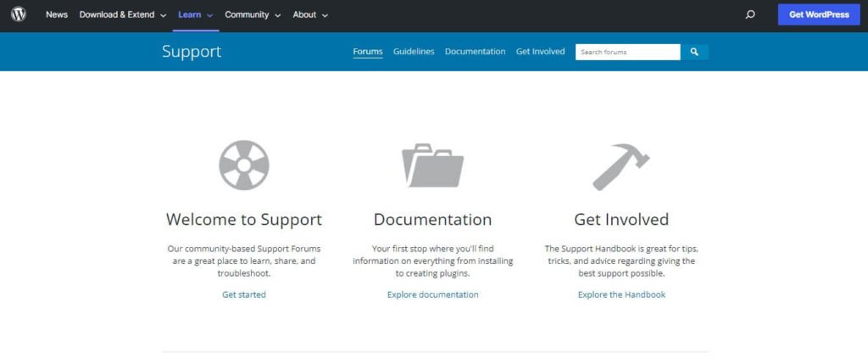This screenshot has width=868, height=359.
Task: Open the Support heading link
Action: pos(192,52)
